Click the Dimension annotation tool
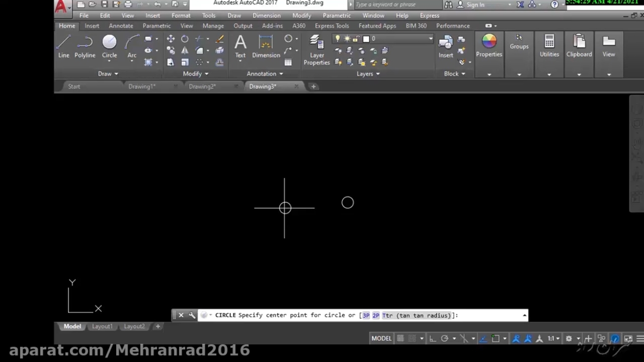The height and width of the screenshot is (362, 644). (266, 47)
